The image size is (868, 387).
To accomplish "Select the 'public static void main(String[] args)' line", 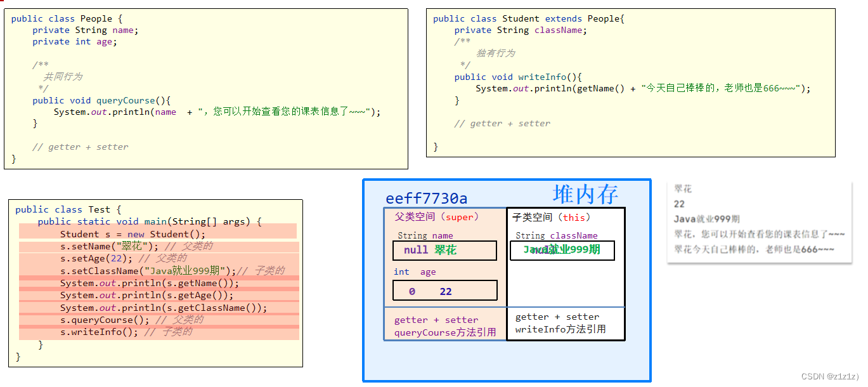I will [x=150, y=221].
